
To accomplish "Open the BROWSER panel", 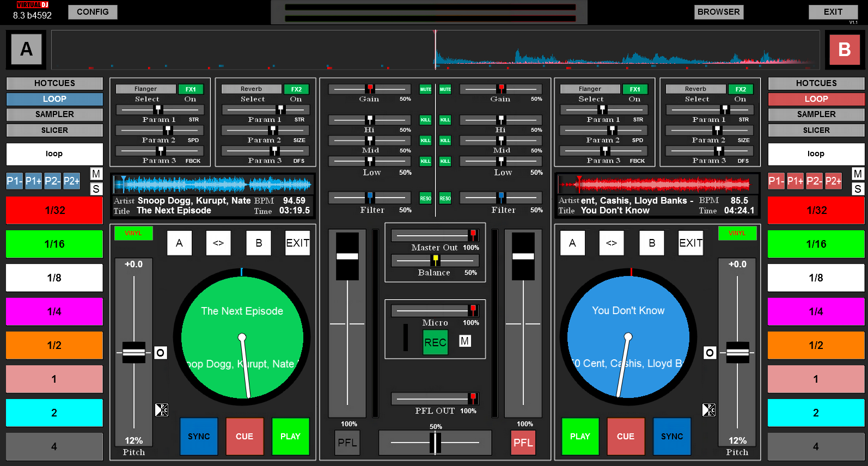I will [719, 12].
